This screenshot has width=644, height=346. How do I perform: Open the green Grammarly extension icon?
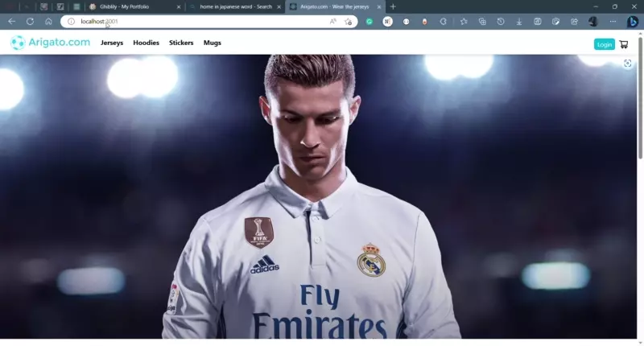369,22
